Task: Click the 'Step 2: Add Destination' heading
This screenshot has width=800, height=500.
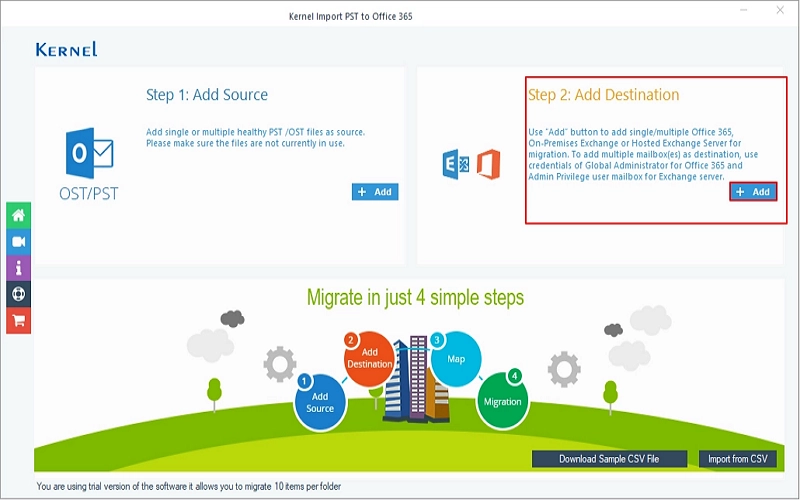Action: (x=604, y=94)
